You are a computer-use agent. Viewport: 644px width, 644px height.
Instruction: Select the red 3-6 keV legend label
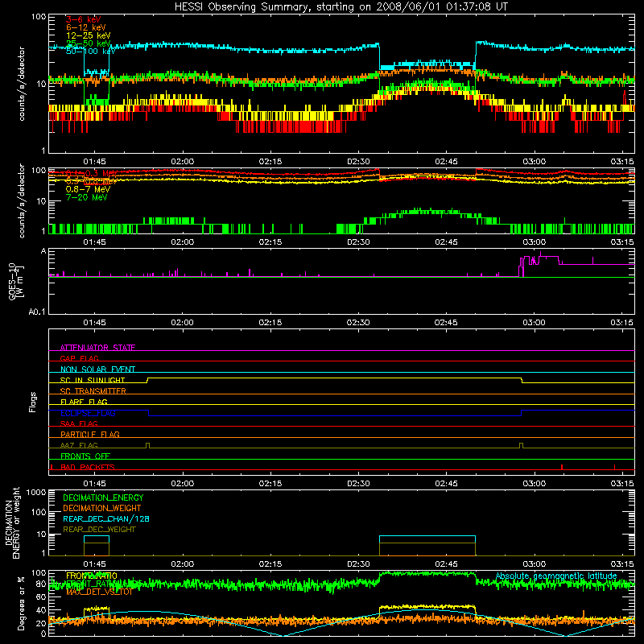click(83, 19)
